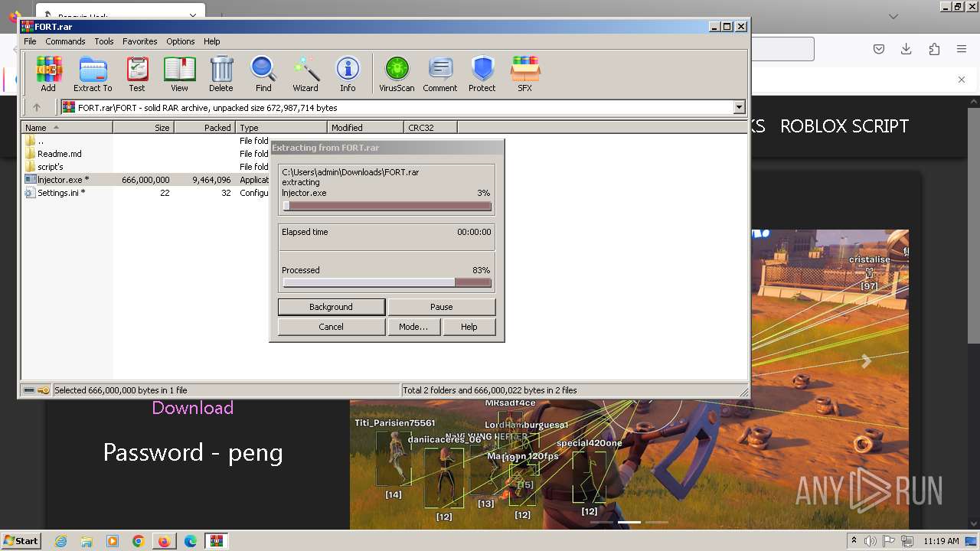This screenshot has width=980, height=551.
Task: Click the Help button in extraction dialog
Action: 469,327
